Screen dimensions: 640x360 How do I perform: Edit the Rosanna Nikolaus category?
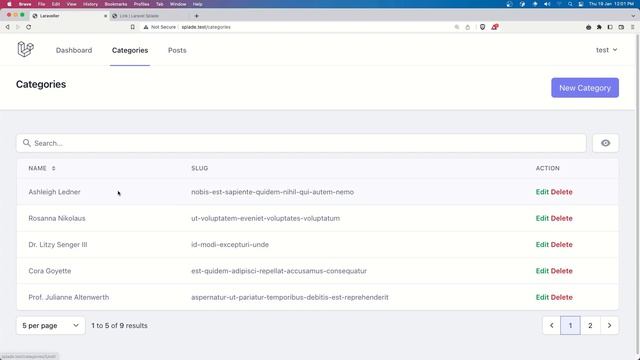click(542, 218)
